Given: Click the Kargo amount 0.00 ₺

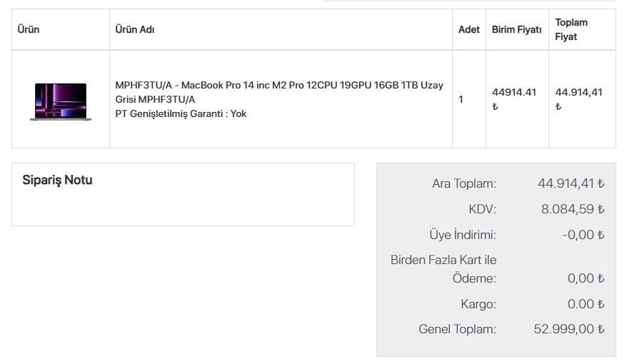Looking at the screenshot, I should pyautogui.click(x=586, y=304).
